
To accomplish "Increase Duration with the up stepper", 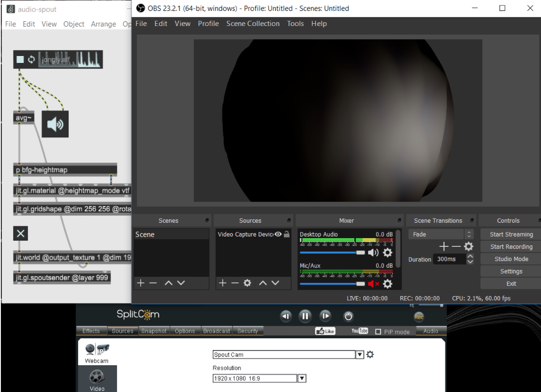I will pyautogui.click(x=470, y=257).
